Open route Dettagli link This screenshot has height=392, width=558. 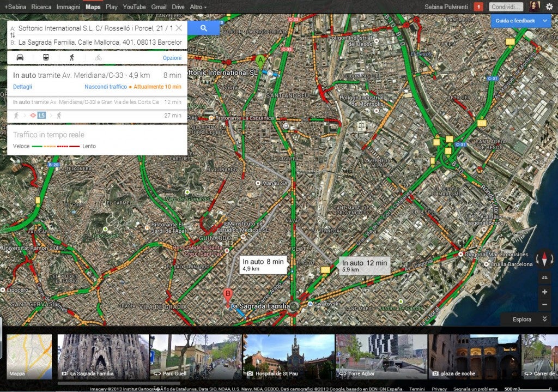(22, 87)
